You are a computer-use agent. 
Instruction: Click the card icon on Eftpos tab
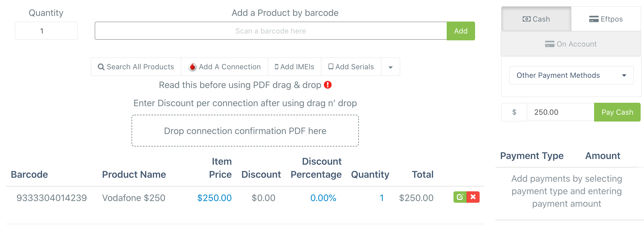pyautogui.click(x=594, y=19)
